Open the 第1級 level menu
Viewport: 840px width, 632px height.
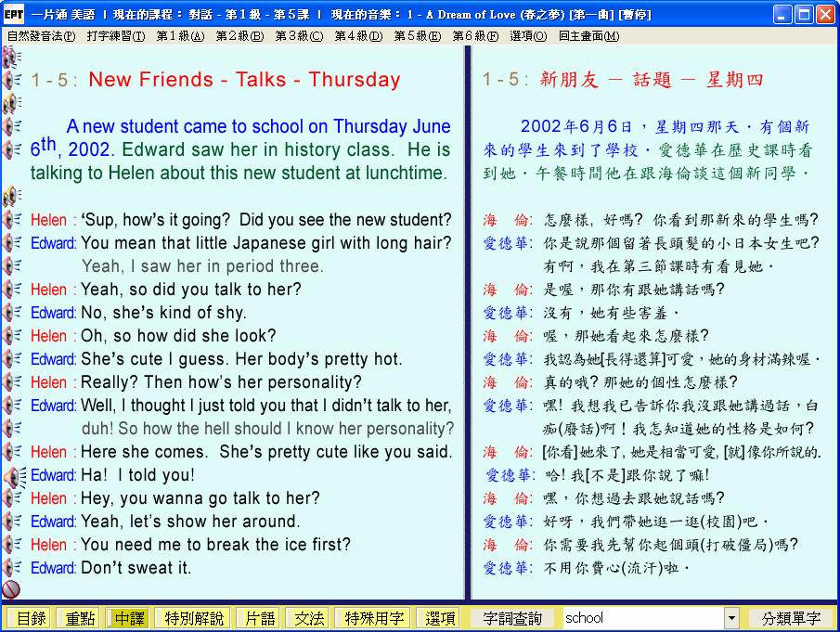click(x=176, y=36)
